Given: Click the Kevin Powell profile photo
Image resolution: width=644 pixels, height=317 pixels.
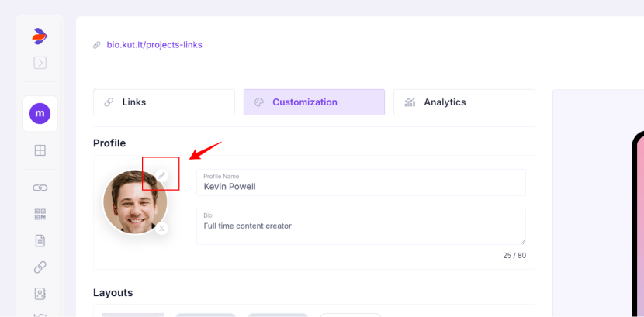Looking at the screenshot, I should [x=135, y=202].
